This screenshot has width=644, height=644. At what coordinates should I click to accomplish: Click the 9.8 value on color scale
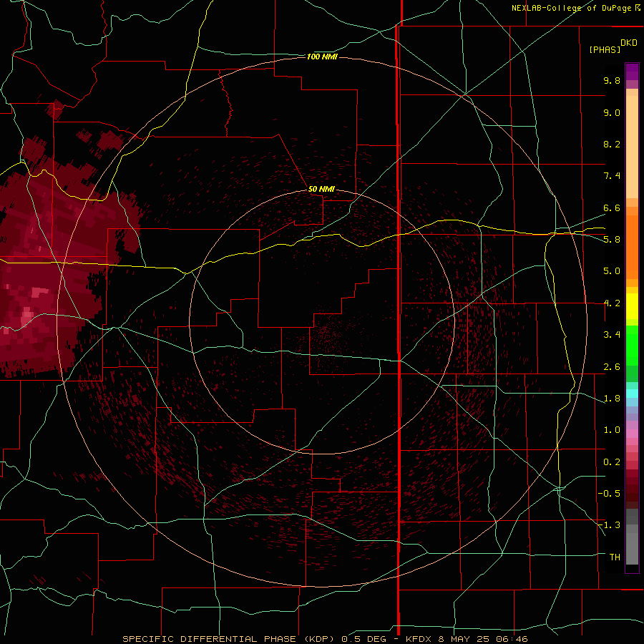612,80
